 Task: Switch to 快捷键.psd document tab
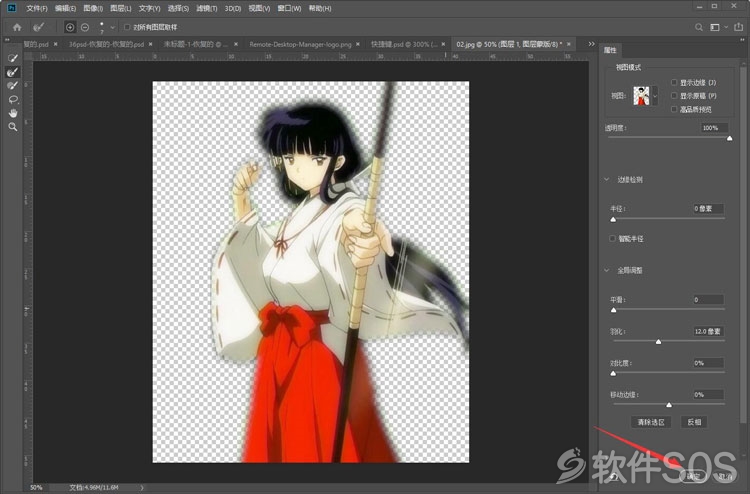pos(404,44)
